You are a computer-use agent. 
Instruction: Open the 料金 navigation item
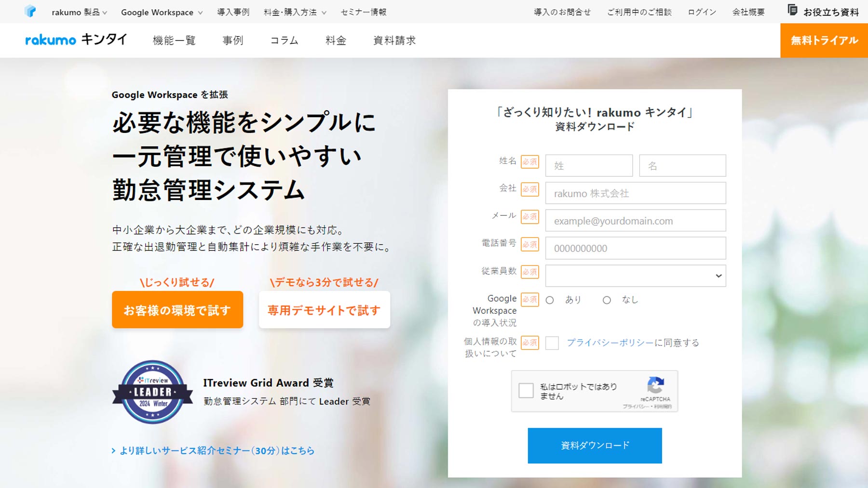336,40
